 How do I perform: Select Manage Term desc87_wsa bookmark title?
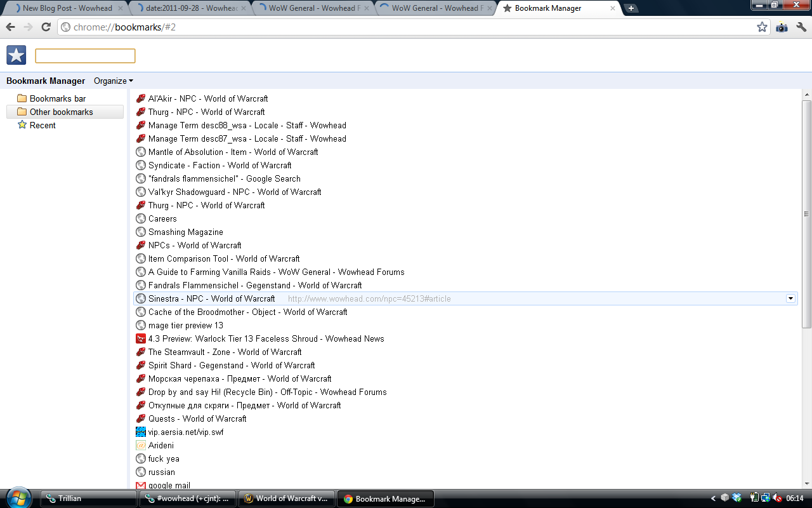tap(247, 138)
